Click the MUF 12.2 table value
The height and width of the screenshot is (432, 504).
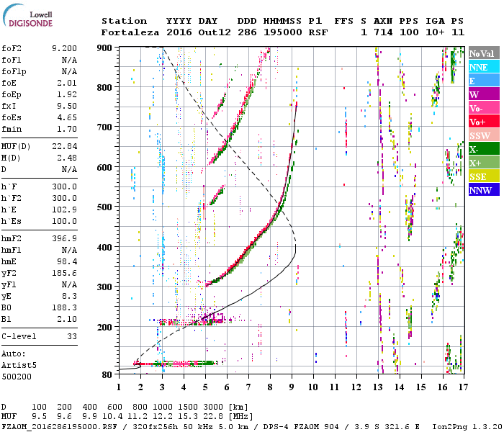(x=163, y=417)
